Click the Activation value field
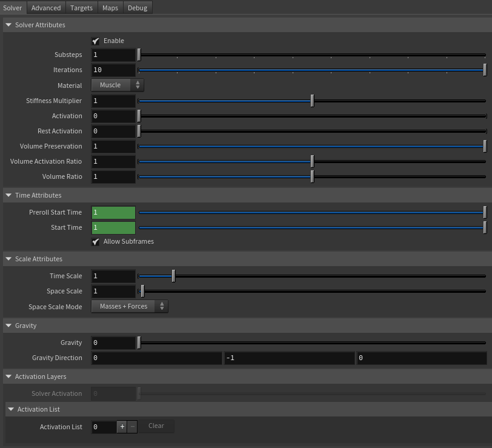The image size is (492, 448). click(x=113, y=116)
